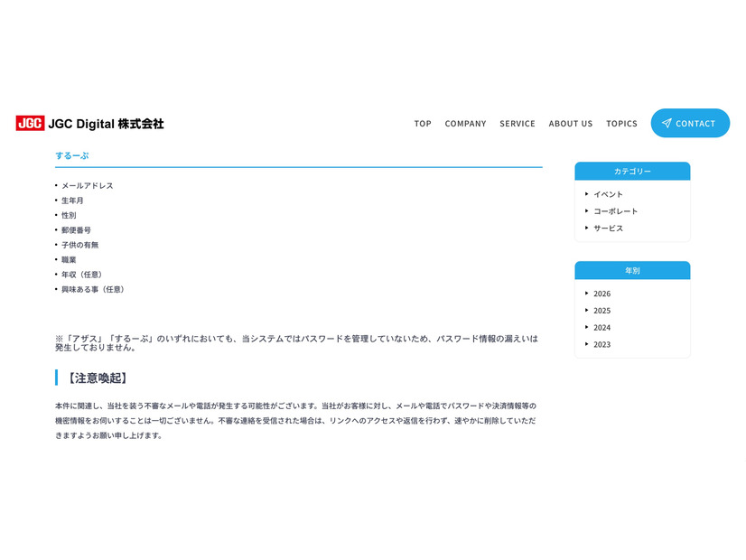This screenshot has width=746, height=560.
Task: Open the TOP menu item
Action: pos(423,124)
